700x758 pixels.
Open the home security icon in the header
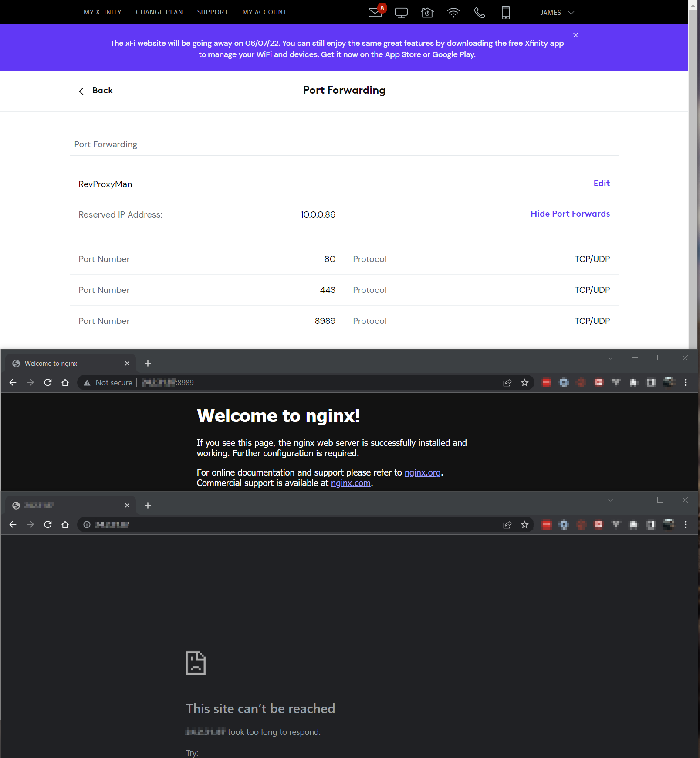coord(427,13)
